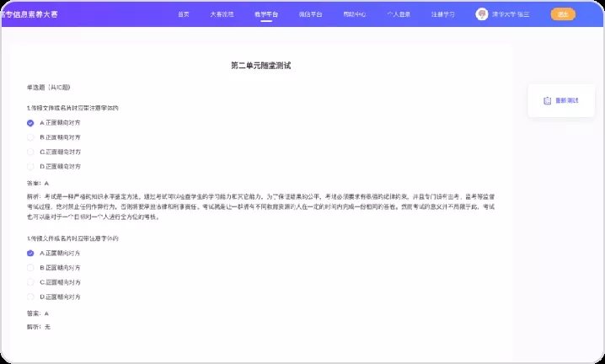Pick option C in the second question

(x=30, y=282)
